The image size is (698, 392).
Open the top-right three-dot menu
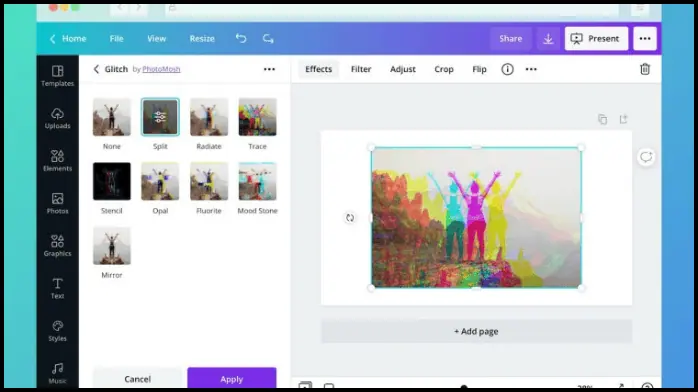[x=645, y=39]
